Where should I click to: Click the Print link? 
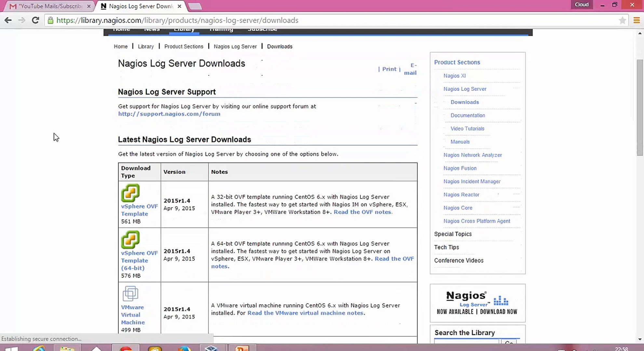tap(389, 69)
